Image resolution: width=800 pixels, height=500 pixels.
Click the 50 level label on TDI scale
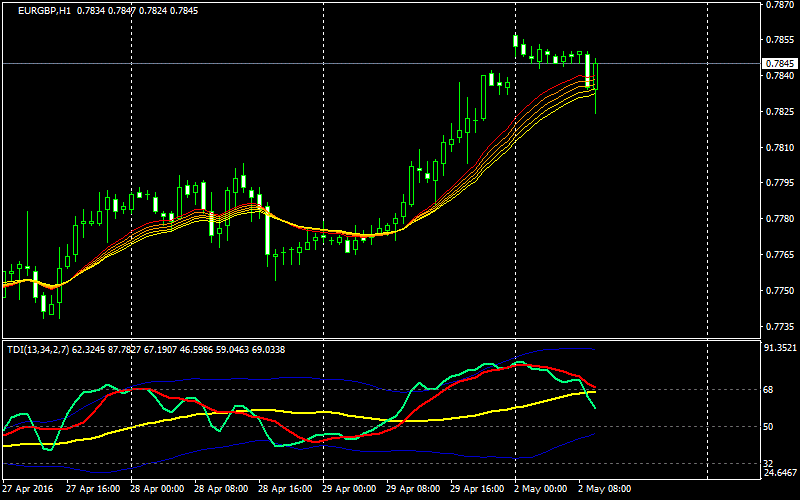[x=769, y=427]
